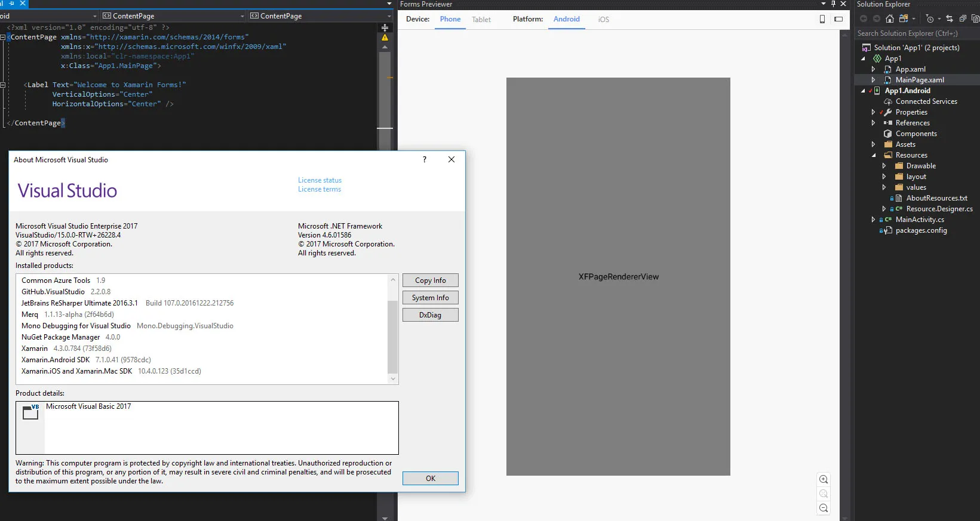The image size is (980, 521).
Task: Select Xamarin.Android SDK in installed products
Action: click(x=86, y=360)
